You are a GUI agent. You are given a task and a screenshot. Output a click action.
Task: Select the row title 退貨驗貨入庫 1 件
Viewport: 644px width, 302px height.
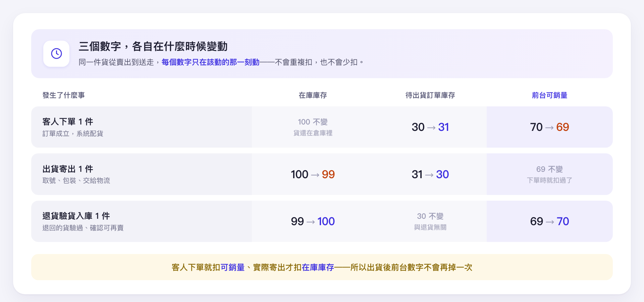76,216
